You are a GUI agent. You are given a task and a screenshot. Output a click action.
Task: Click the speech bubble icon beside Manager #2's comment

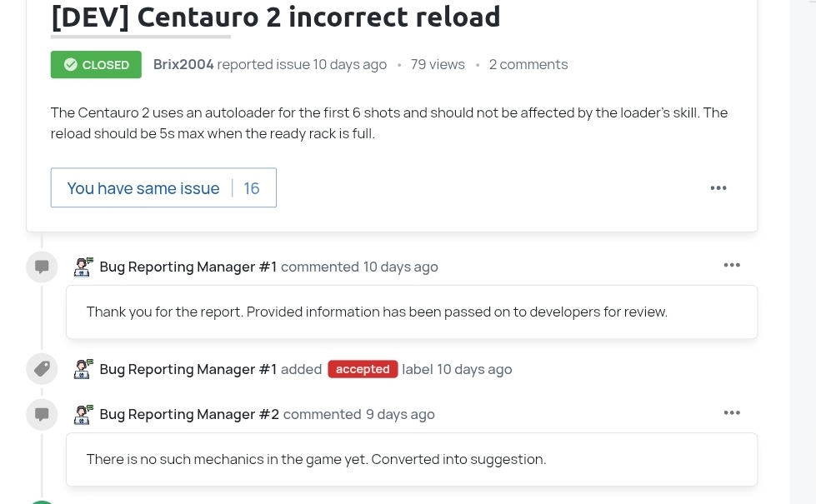42,414
